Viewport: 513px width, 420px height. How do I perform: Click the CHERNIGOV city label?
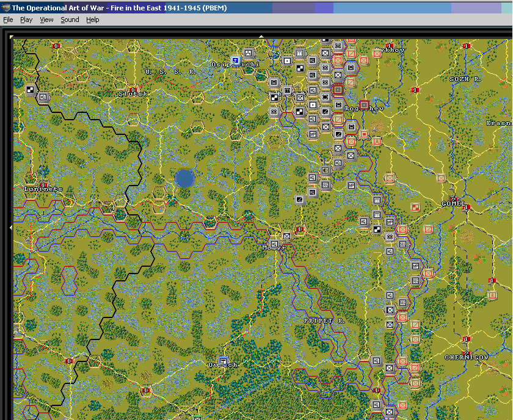[467, 357]
